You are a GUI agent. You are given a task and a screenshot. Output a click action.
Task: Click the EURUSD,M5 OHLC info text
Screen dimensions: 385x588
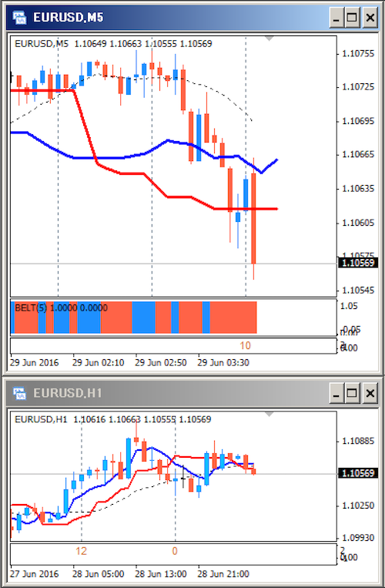click(x=113, y=44)
